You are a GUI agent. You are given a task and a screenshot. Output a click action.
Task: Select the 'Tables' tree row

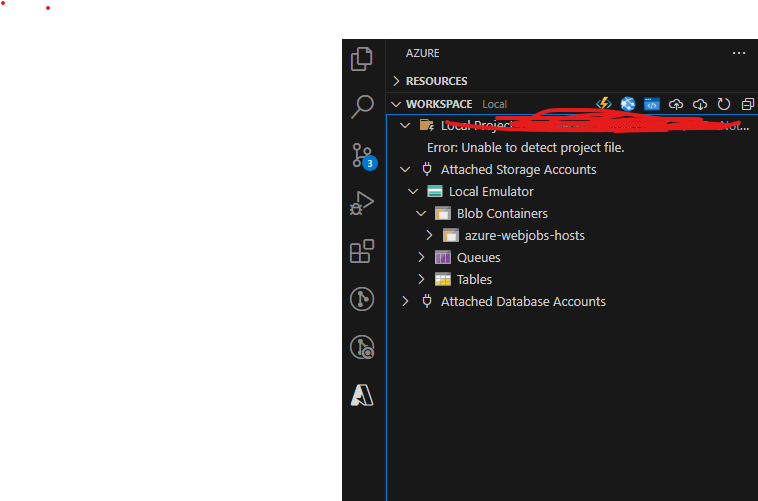pyautogui.click(x=572, y=280)
